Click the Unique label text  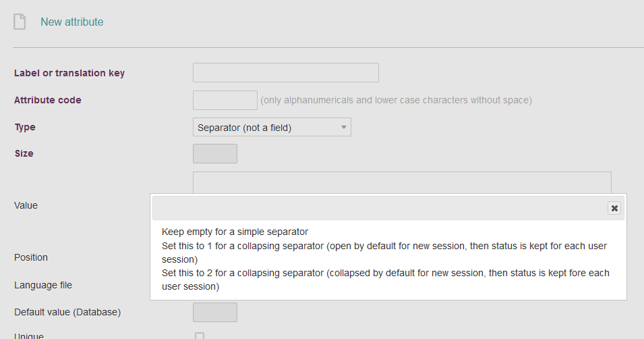point(29,336)
